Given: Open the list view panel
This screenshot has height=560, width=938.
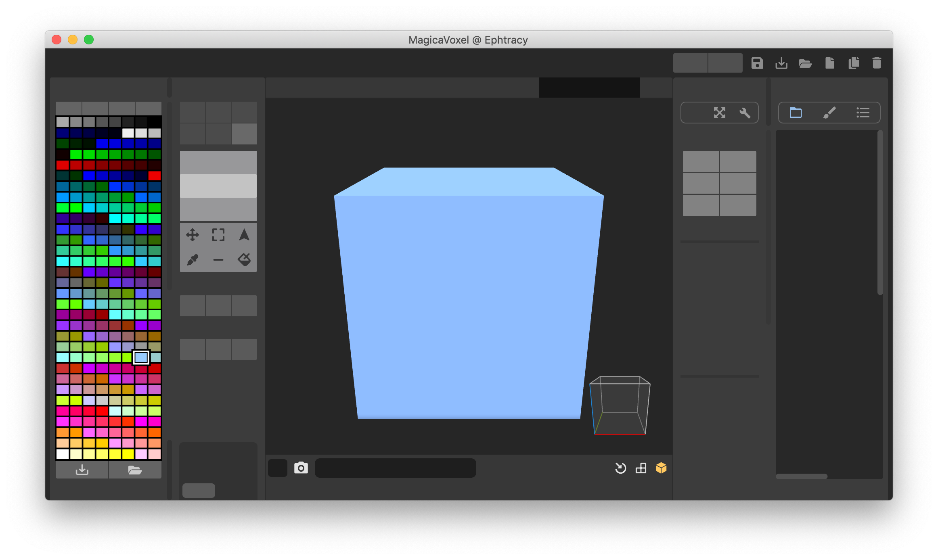Looking at the screenshot, I should [x=863, y=113].
